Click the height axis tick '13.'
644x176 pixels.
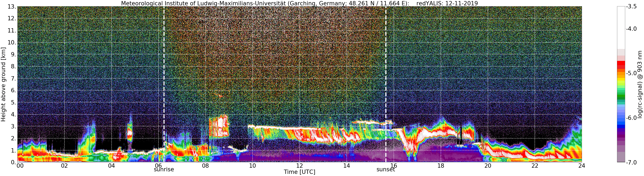(x=12, y=7)
